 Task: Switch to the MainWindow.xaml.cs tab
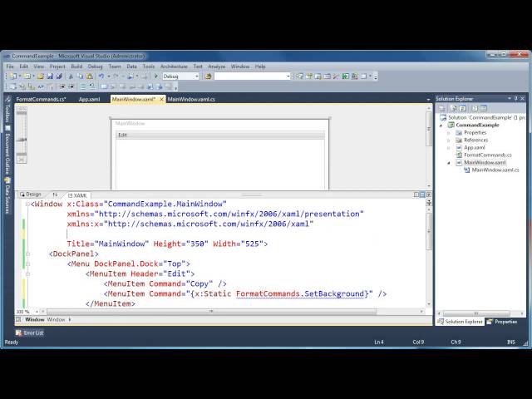[191, 100]
